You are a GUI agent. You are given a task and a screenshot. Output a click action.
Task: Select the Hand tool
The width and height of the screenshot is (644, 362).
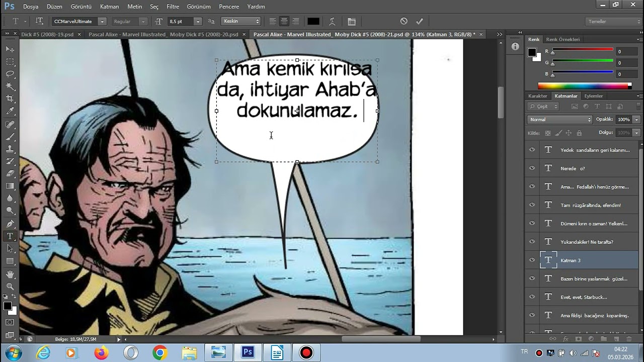click(10, 274)
